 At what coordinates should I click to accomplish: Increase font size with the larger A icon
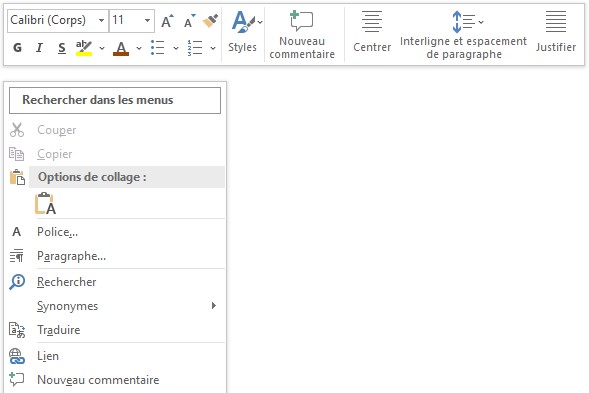point(167,21)
